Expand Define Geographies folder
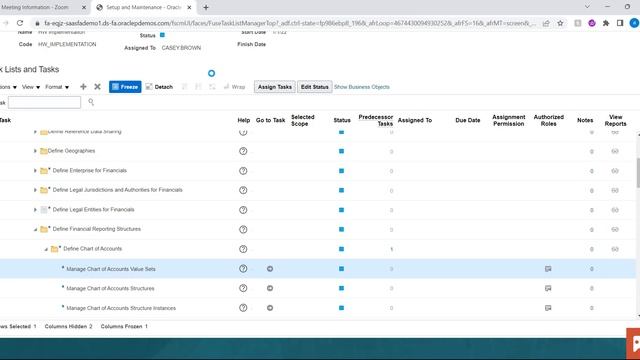This screenshot has height=360, width=640. pos(35,151)
